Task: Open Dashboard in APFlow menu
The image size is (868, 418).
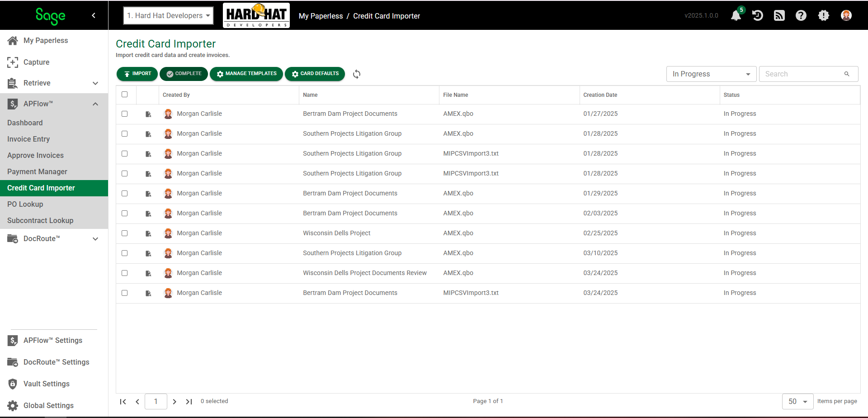Action: [25, 123]
